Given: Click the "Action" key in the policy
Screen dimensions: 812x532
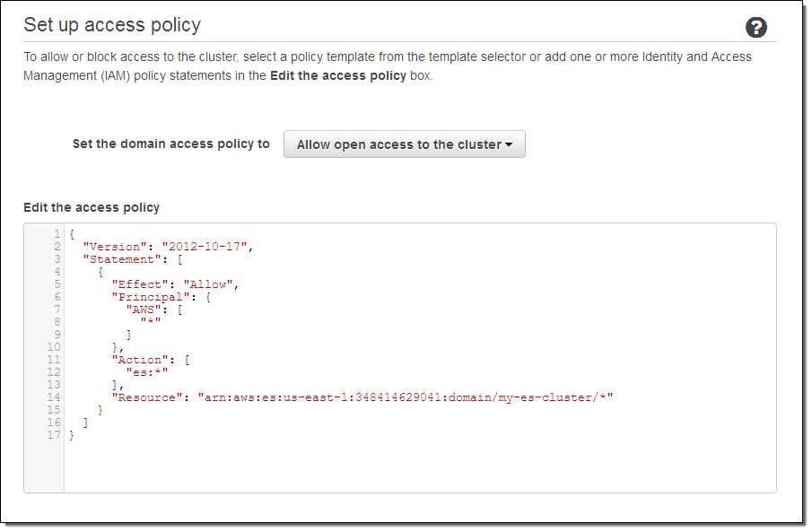Looking at the screenshot, I should (x=142, y=360).
